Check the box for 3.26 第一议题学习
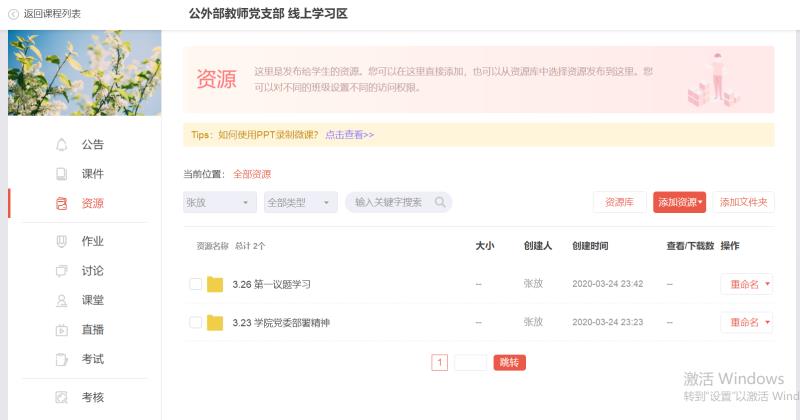 coord(196,284)
